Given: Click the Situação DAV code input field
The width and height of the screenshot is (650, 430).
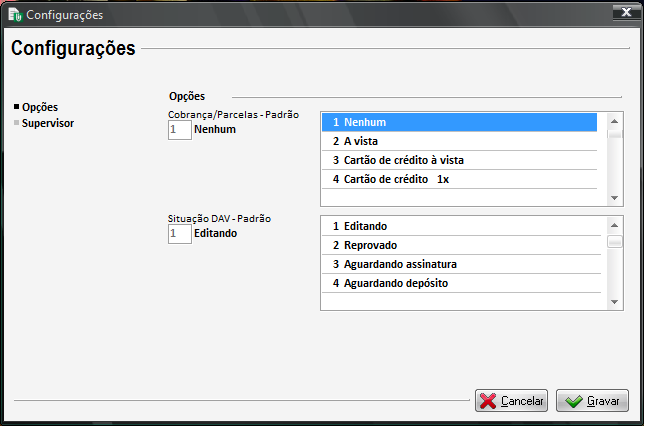Looking at the screenshot, I should pyautogui.click(x=179, y=233).
